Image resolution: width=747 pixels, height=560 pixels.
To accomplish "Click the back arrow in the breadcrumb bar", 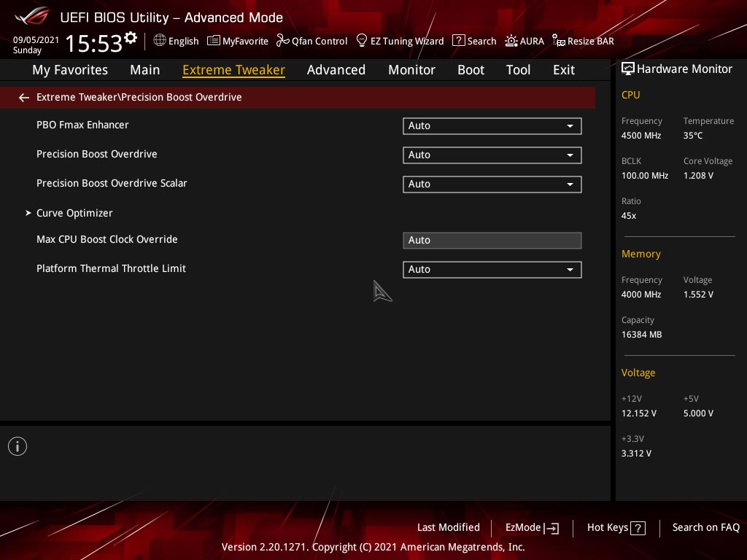I will [x=24, y=98].
